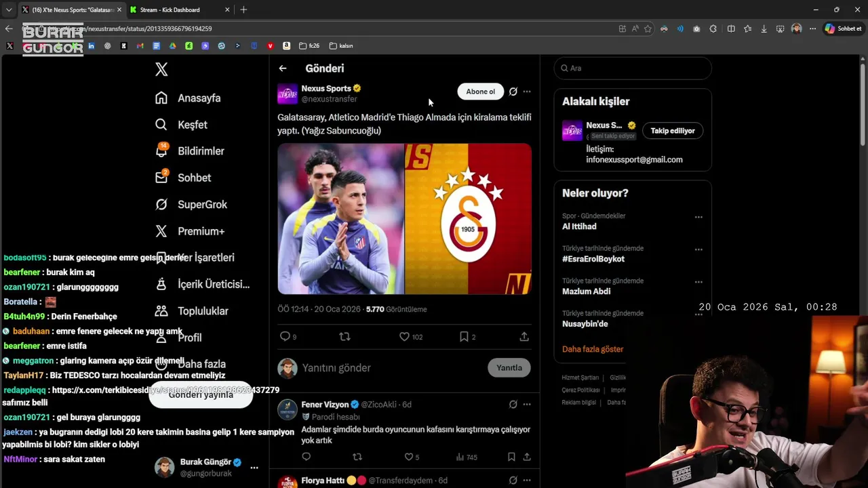The width and height of the screenshot is (868, 488).
Task: Click Daha fazla göster under trends
Action: [593, 349]
